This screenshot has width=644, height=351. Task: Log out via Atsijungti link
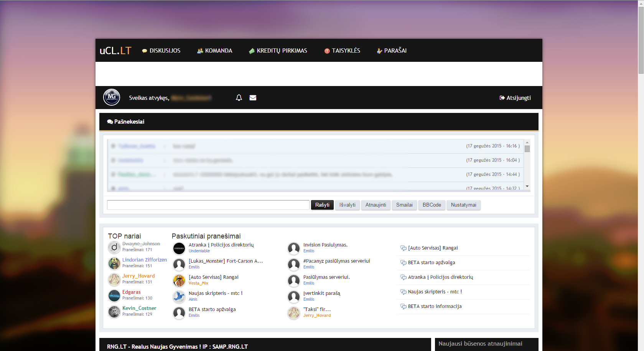click(x=515, y=98)
